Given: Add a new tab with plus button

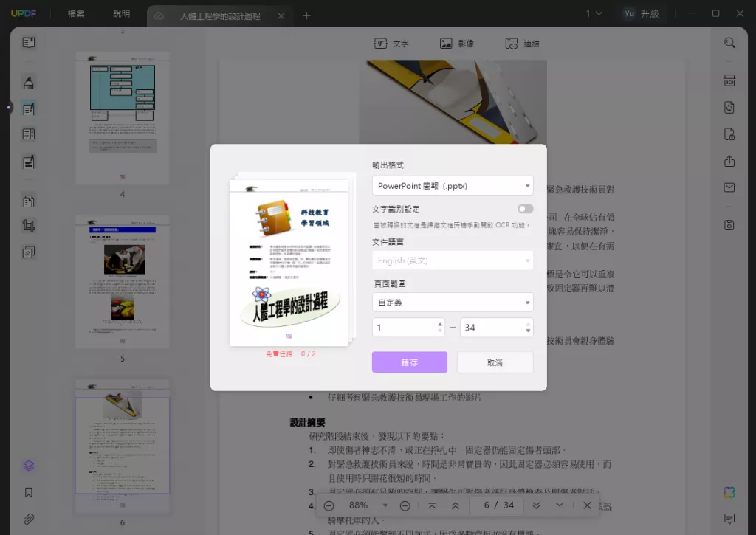Looking at the screenshot, I should (x=306, y=16).
